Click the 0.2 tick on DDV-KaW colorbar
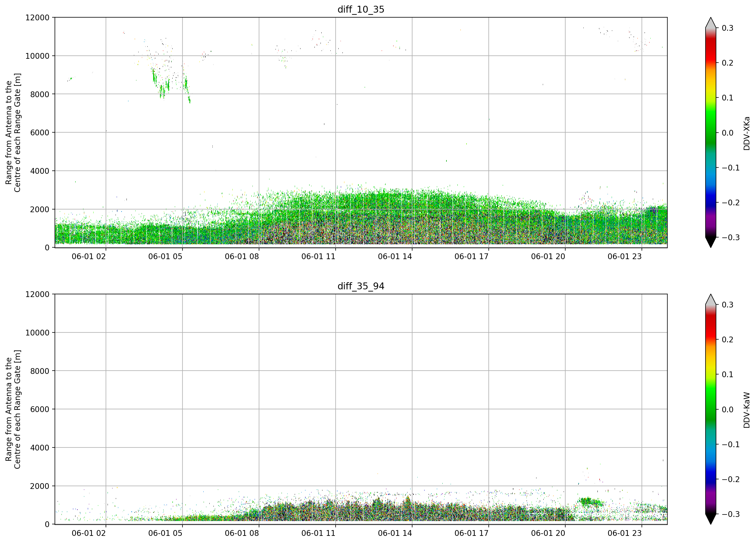The image size is (756, 543). tap(727, 340)
